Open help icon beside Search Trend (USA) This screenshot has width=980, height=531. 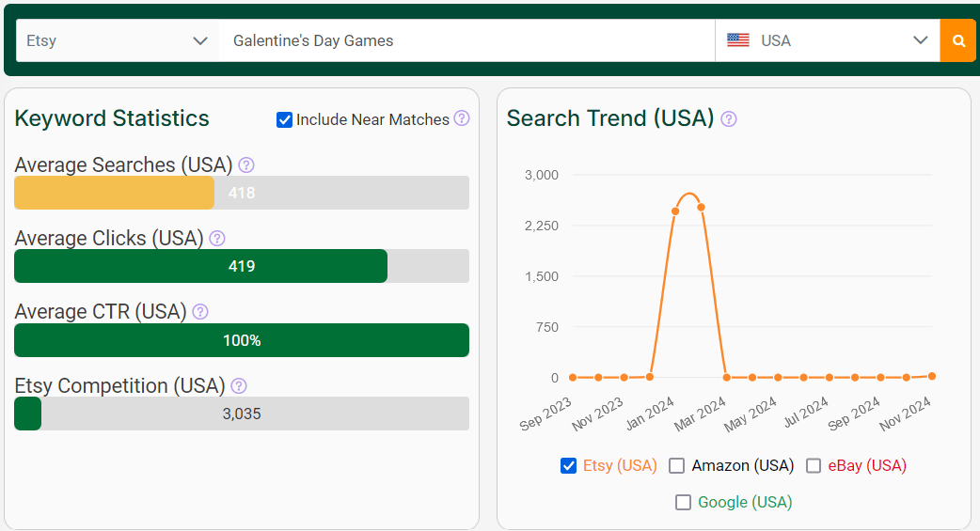tap(729, 118)
